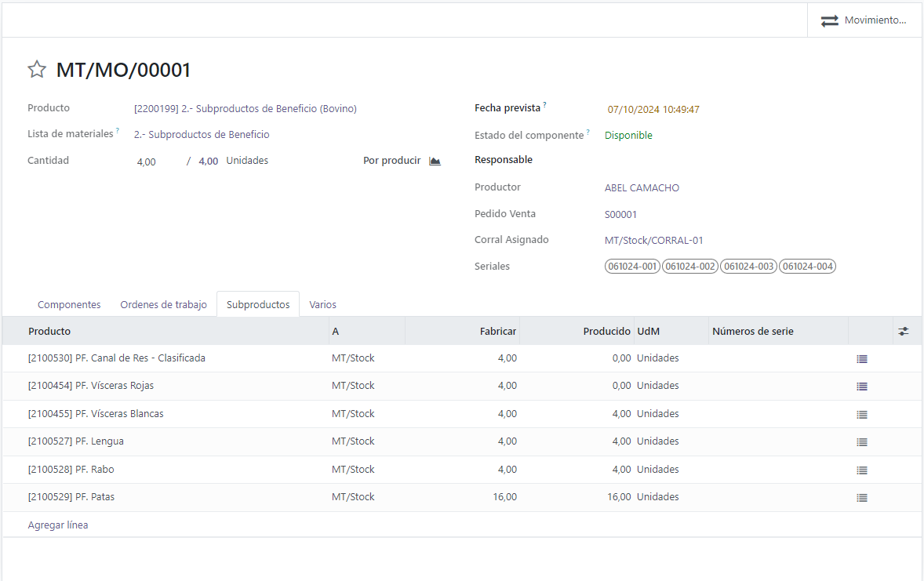
Task: Open optional columns settings icon in table header
Action: point(904,331)
